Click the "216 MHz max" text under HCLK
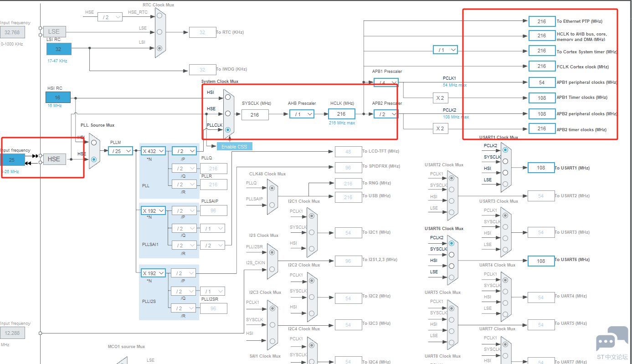Image resolution: width=632 pixels, height=364 pixels. (342, 123)
